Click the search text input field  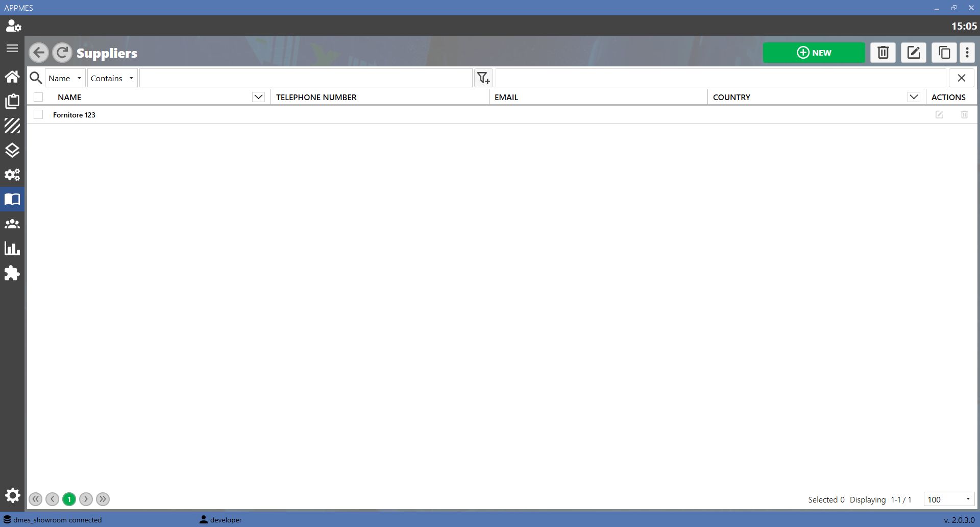click(306, 78)
